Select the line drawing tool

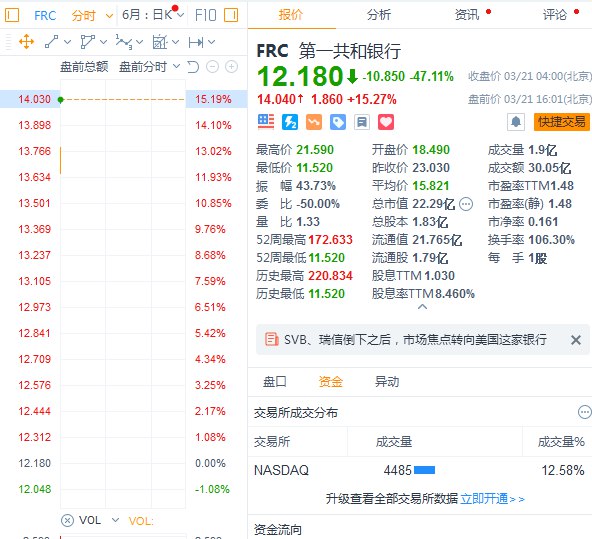point(51,42)
